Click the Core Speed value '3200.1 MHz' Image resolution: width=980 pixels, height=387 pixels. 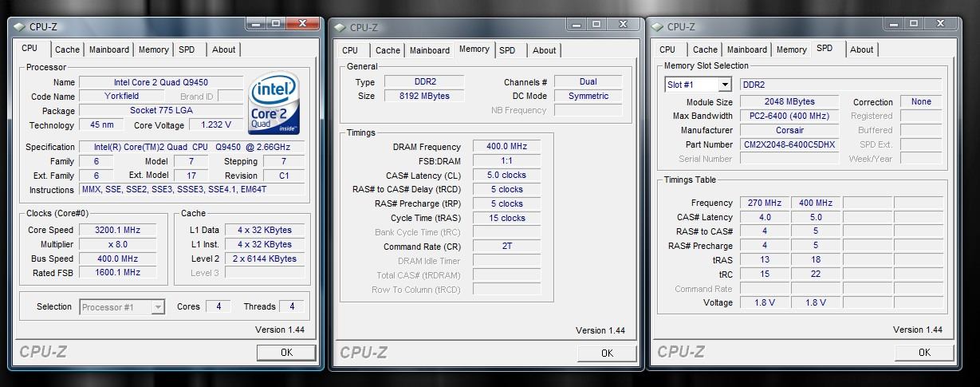pyautogui.click(x=117, y=230)
